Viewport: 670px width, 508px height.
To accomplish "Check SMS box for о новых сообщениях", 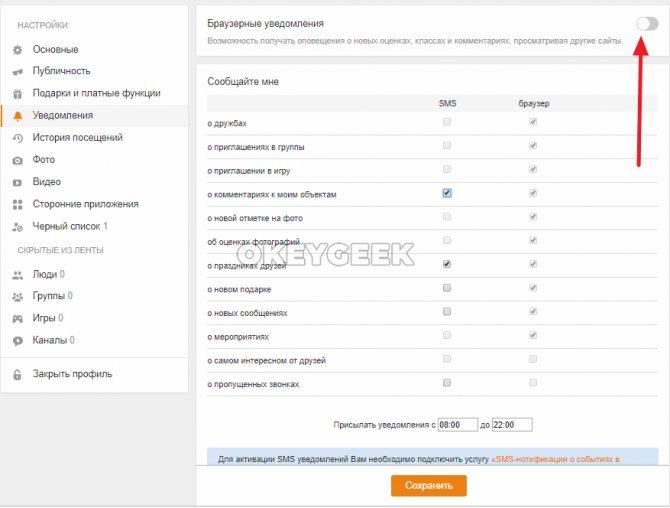I will pyautogui.click(x=447, y=311).
